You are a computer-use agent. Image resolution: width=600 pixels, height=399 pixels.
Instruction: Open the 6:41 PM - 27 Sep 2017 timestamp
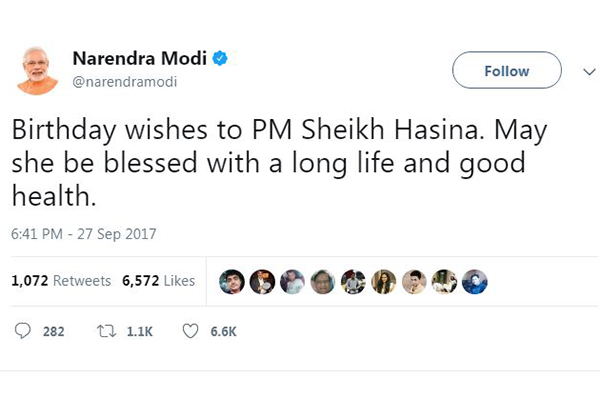pos(83,234)
